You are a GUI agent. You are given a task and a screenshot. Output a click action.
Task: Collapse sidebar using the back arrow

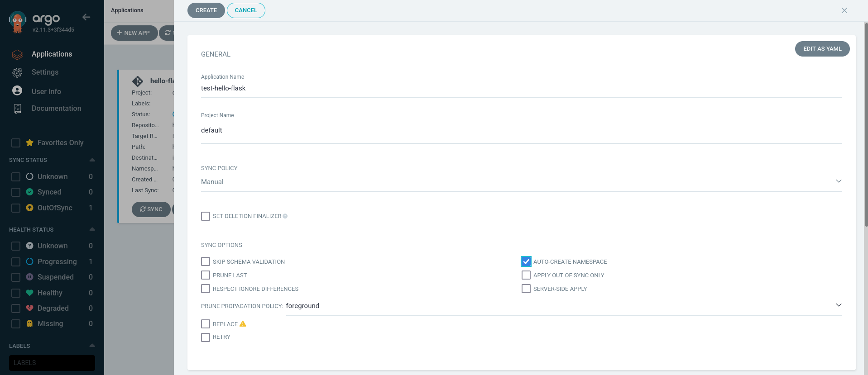86,17
